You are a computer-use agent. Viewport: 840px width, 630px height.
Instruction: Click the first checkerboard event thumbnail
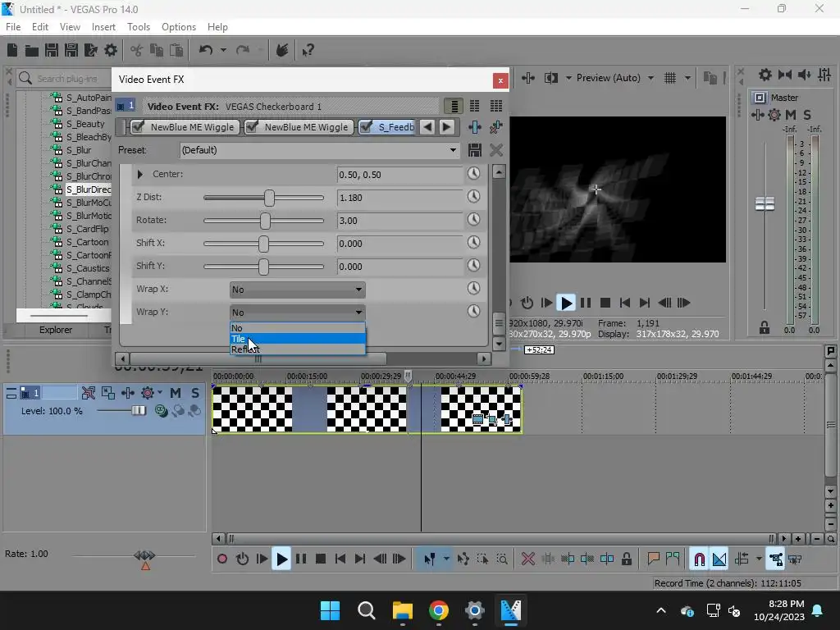[x=253, y=409]
